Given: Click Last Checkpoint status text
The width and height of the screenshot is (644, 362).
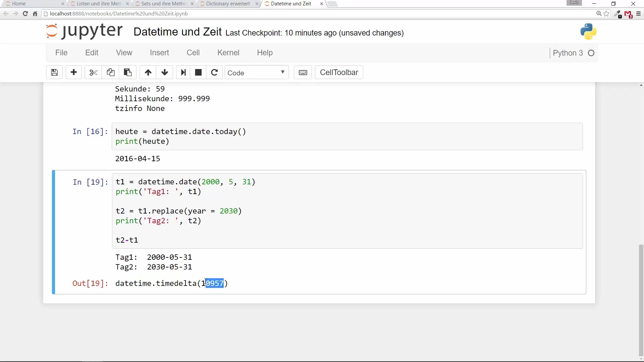Looking at the screenshot, I should [315, 33].
